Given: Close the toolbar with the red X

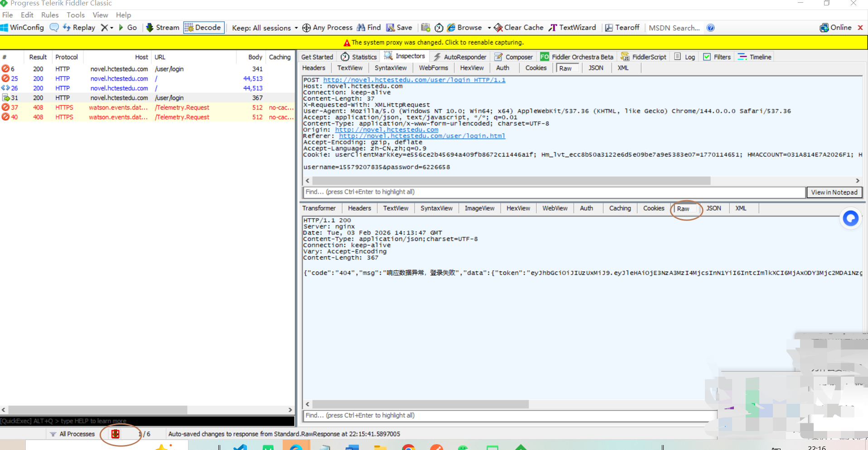Looking at the screenshot, I should click(x=860, y=28).
